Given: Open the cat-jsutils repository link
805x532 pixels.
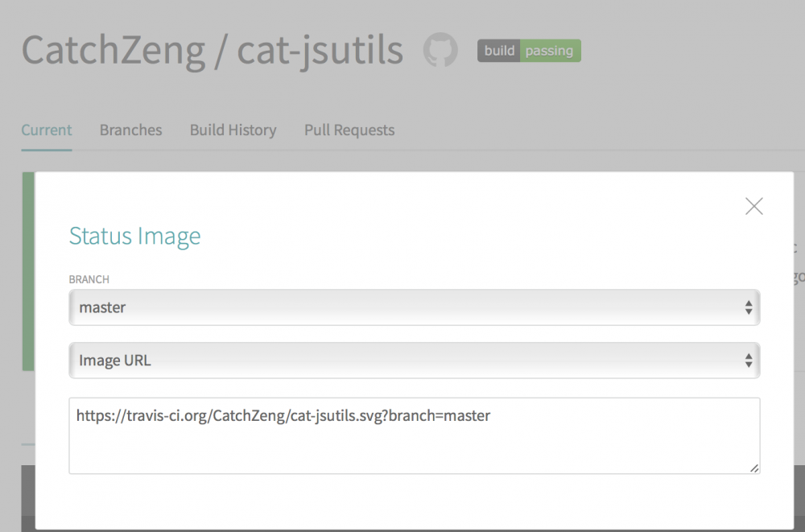Looking at the screenshot, I should coord(320,51).
